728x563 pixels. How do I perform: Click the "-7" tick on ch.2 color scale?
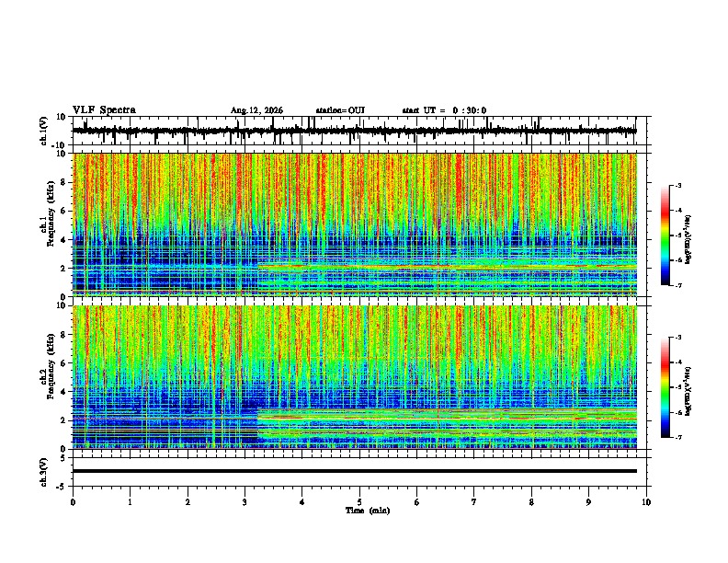pos(677,437)
